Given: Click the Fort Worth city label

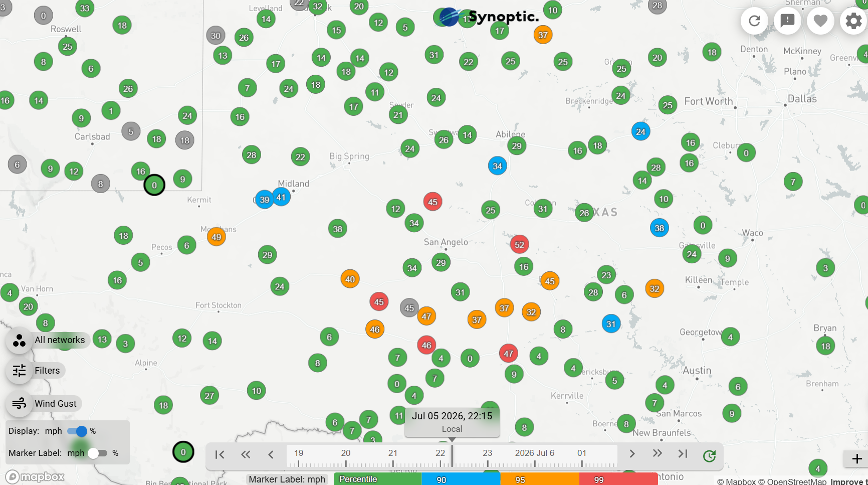Looking at the screenshot, I should point(709,101).
